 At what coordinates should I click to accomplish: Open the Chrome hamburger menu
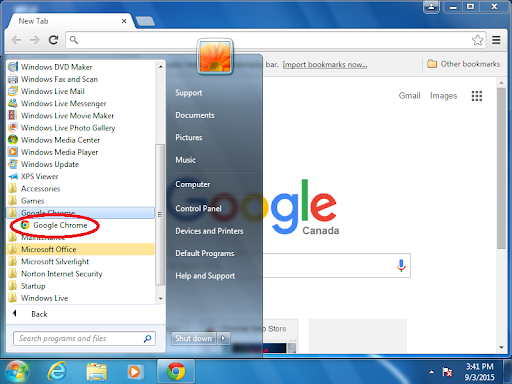tap(496, 40)
